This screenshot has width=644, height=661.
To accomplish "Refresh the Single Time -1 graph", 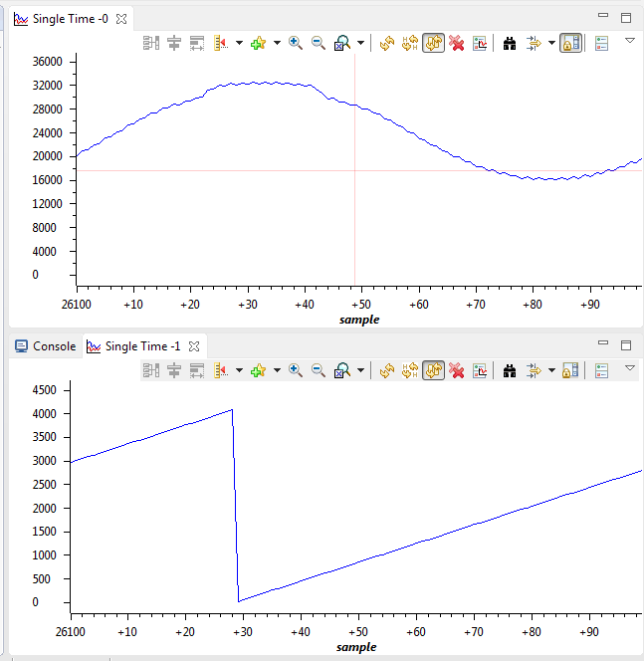I will click(x=387, y=370).
